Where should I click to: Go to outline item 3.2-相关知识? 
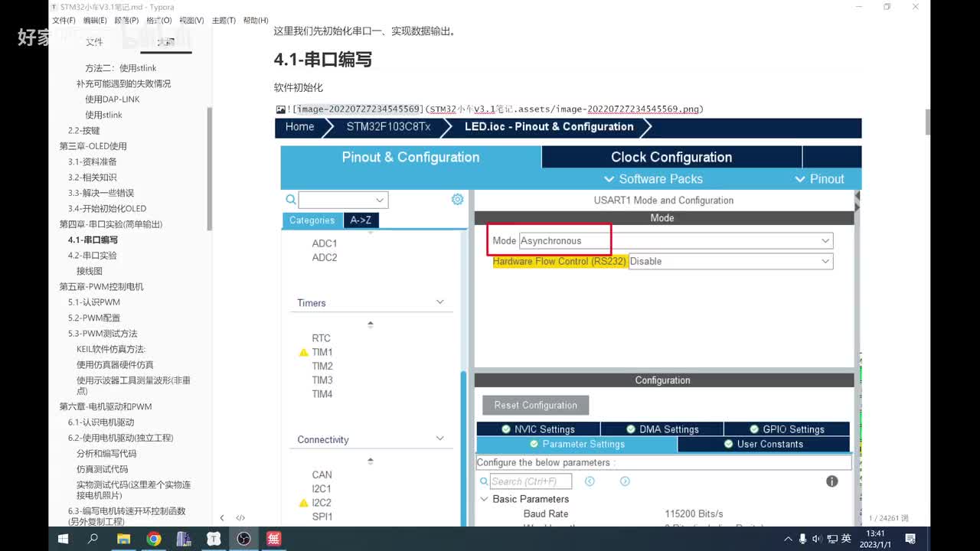(92, 178)
